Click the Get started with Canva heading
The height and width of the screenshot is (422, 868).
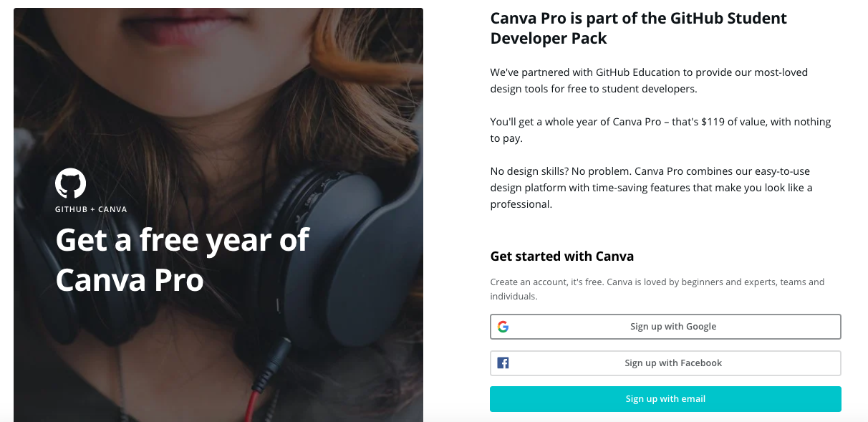(561, 256)
